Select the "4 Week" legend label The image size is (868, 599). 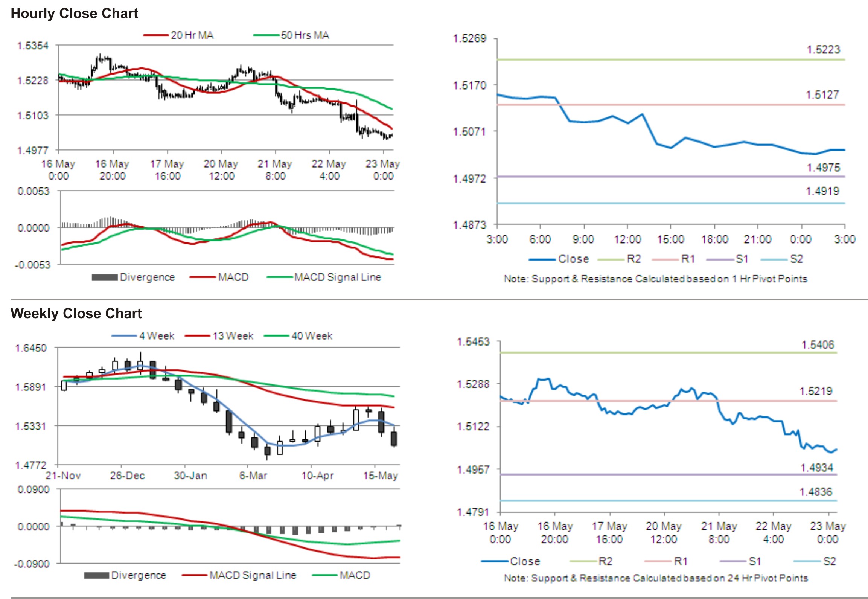pyautogui.click(x=157, y=336)
